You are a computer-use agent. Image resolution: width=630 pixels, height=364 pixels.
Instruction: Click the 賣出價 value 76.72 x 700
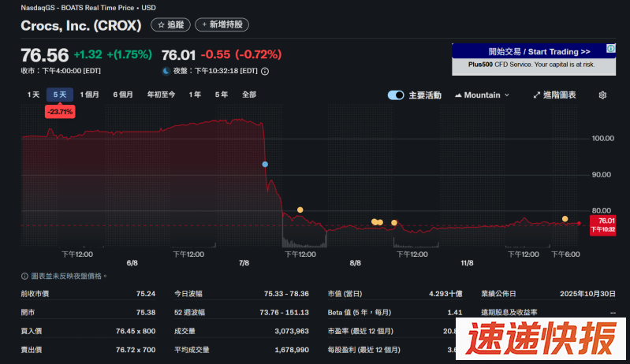click(136, 350)
